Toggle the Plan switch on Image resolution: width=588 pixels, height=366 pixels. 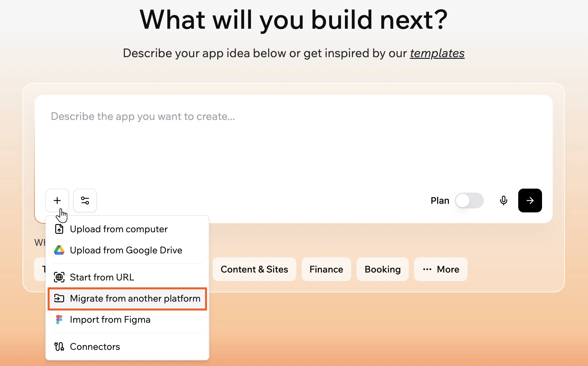(469, 201)
